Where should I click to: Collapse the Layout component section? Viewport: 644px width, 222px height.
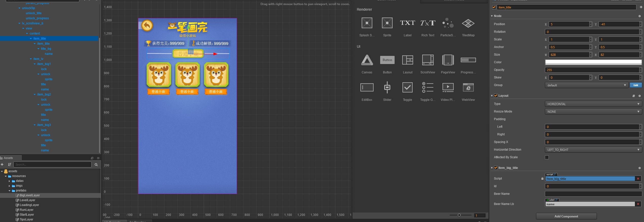point(492,96)
